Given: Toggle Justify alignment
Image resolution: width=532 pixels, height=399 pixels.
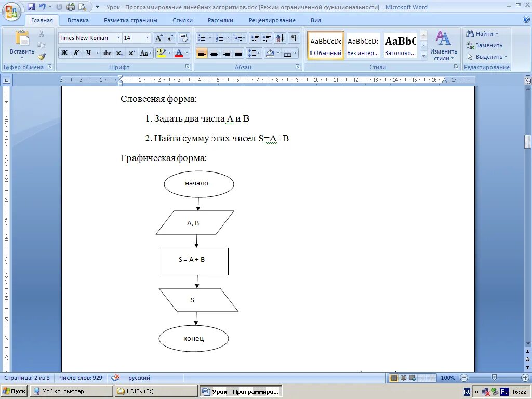Looking at the screenshot, I should point(238,53).
